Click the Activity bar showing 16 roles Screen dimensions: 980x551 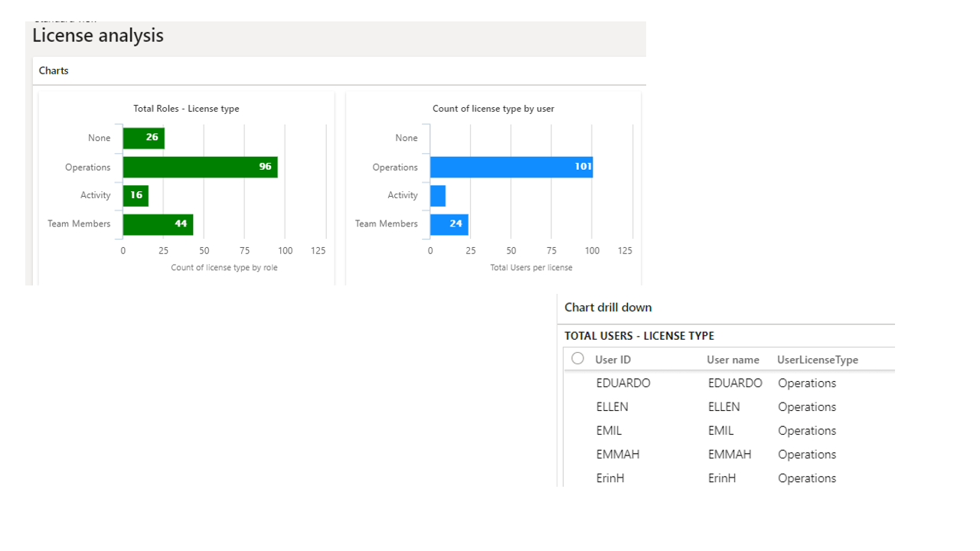coord(136,195)
